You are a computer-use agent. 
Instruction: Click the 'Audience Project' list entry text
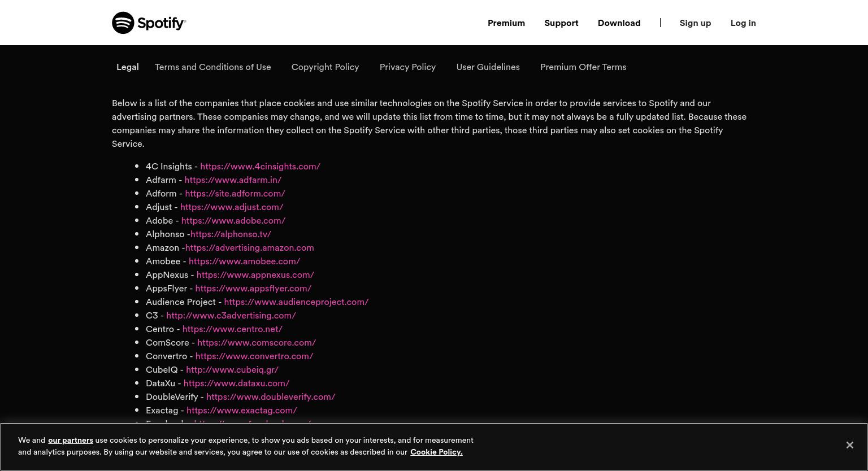pos(181,302)
